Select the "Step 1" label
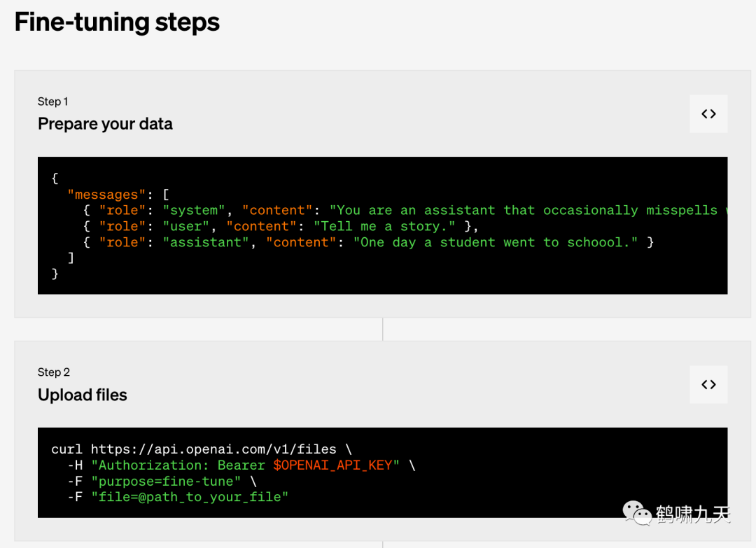Image resolution: width=756 pixels, height=548 pixels. [x=52, y=101]
